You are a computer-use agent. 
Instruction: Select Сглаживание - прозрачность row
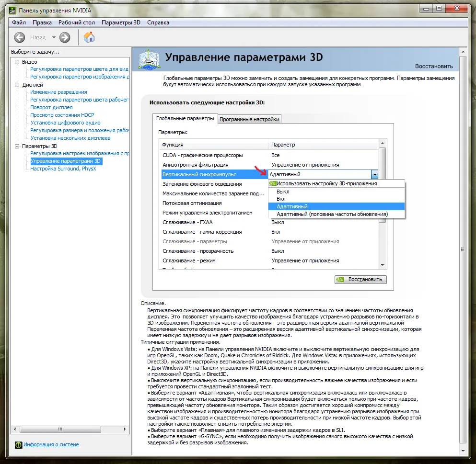(268, 251)
